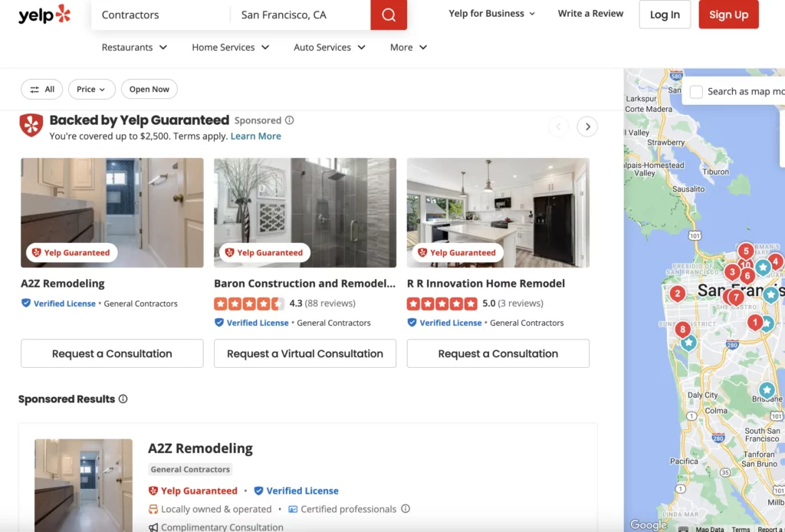Click '(3 reviews)' text for R R Innovation
Viewport: 785px width, 532px height.
pos(521,304)
